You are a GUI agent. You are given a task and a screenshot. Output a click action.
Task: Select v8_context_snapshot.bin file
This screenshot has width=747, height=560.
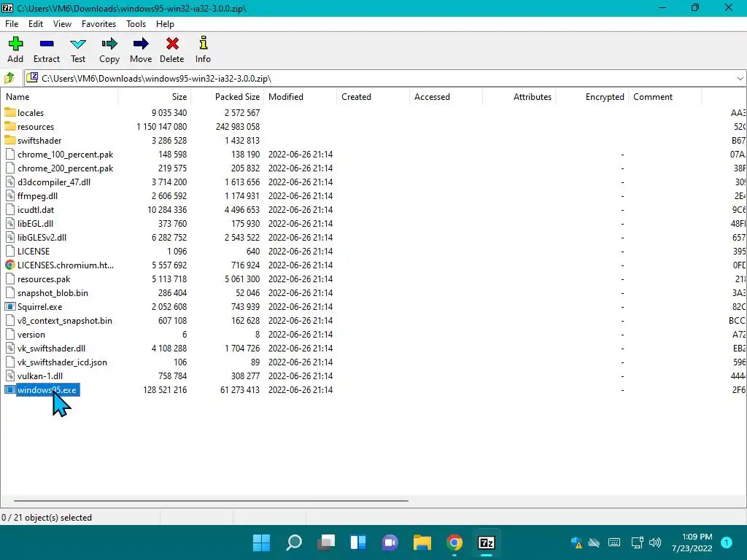(65, 321)
